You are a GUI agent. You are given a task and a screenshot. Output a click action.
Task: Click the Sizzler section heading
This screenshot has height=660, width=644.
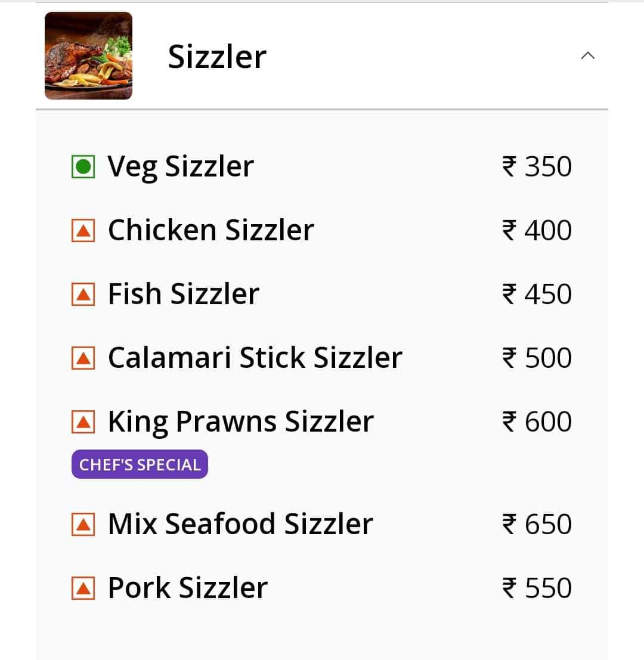216,55
